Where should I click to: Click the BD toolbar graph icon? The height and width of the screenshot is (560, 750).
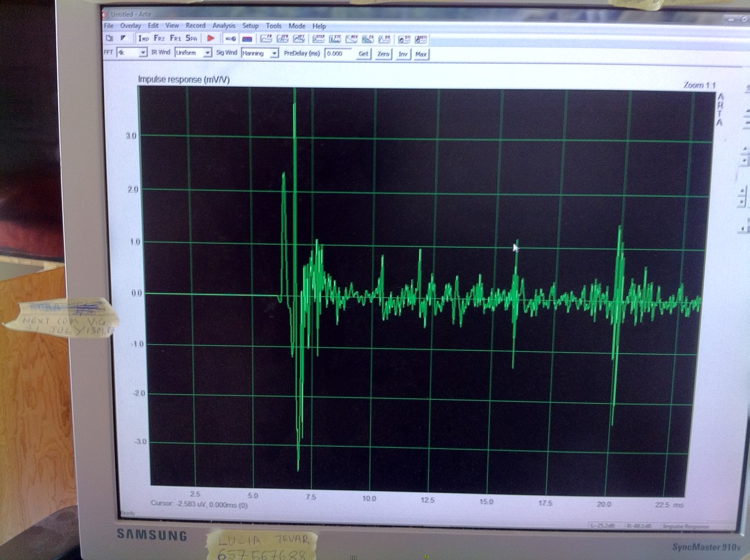coord(384,39)
